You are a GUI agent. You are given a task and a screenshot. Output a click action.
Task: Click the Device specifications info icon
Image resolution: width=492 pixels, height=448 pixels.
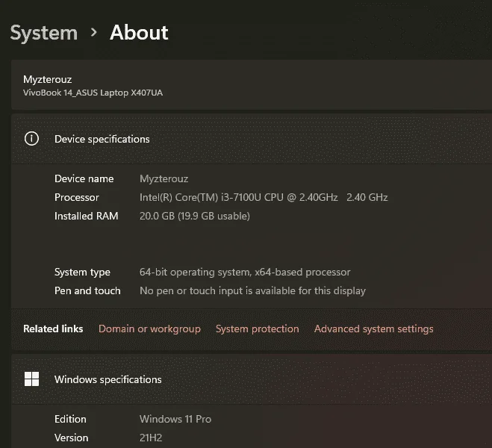point(31,138)
